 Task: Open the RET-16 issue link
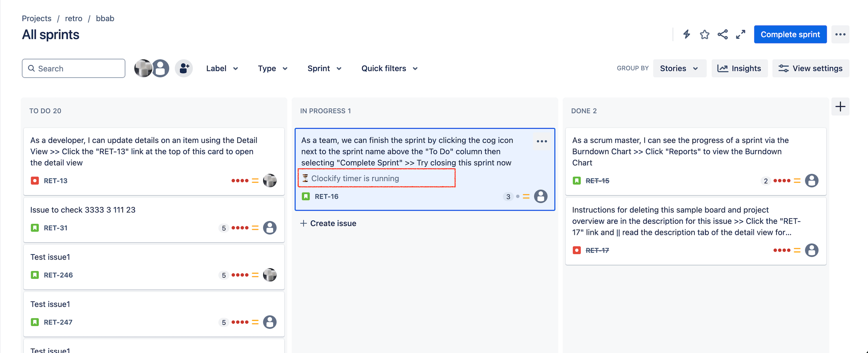[x=326, y=197]
